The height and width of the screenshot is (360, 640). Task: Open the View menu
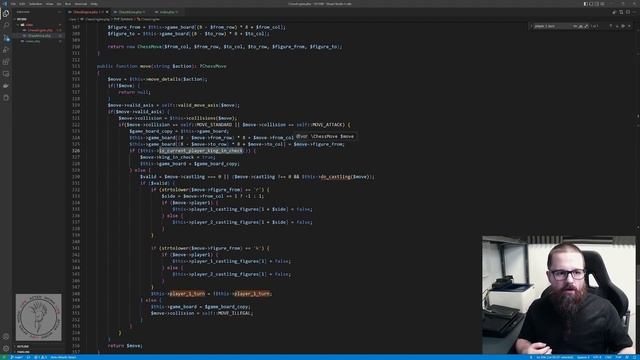tap(49, 4)
